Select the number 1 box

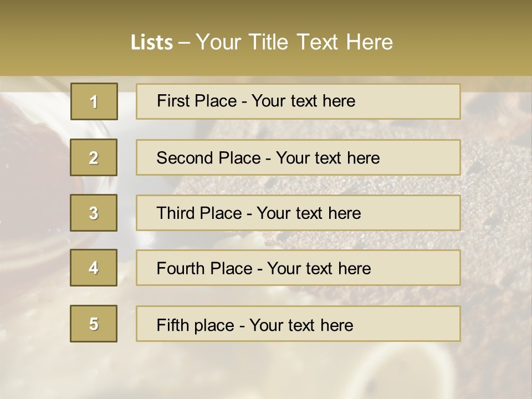(94, 101)
